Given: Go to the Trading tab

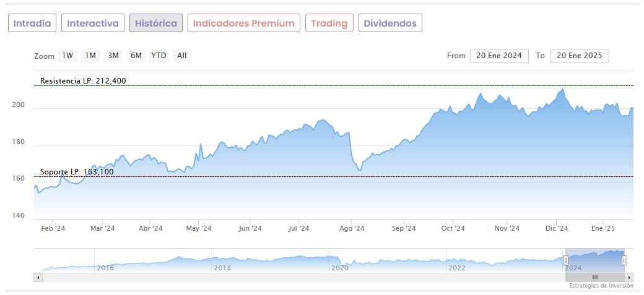Looking at the screenshot, I should [x=329, y=24].
